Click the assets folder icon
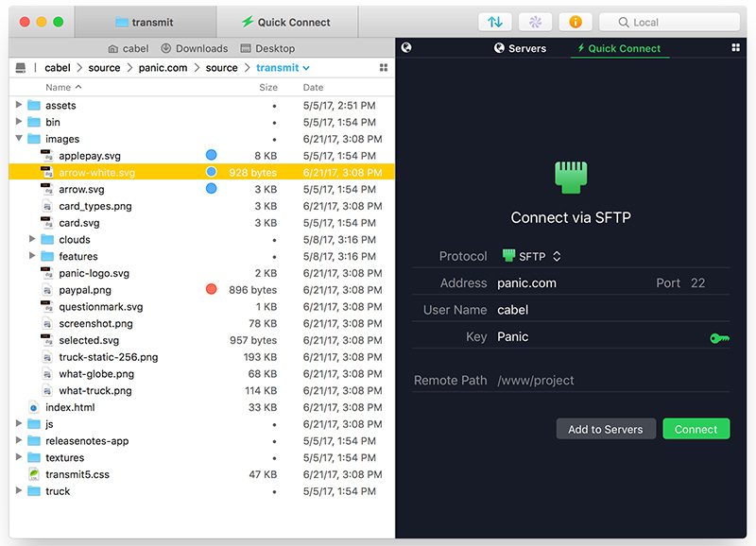Screen dimensions: 756x546 tap(34, 105)
